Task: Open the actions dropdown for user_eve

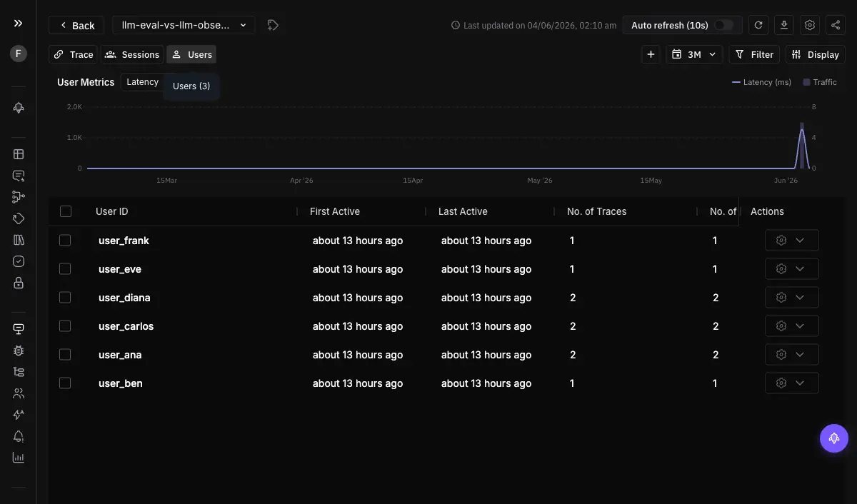Action: (792, 269)
